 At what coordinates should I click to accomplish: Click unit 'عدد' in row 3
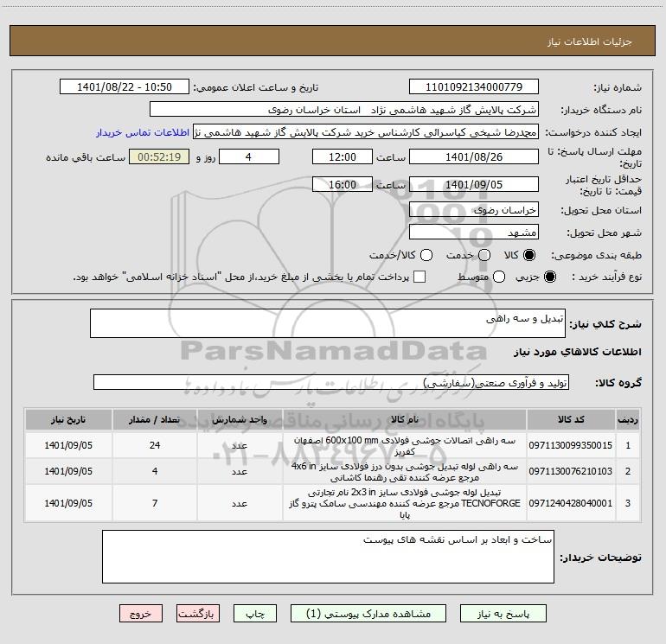(240, 503)
